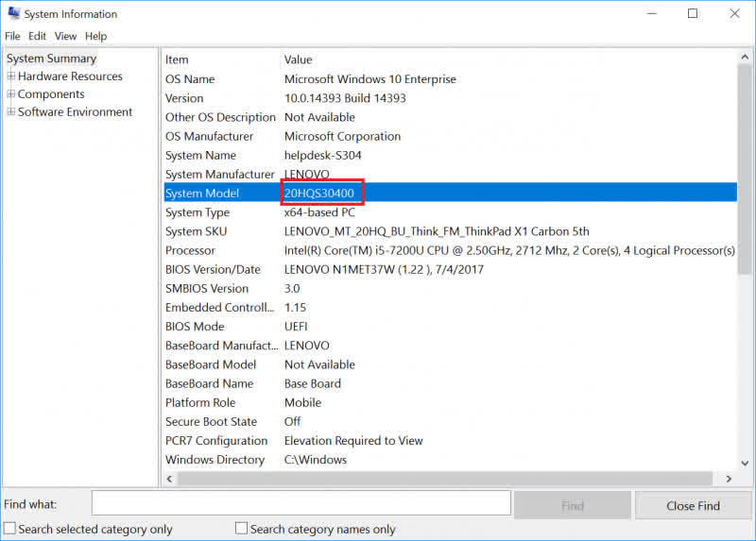
Task: Click the x64-based PC value
Action: [x=319, y=212]
